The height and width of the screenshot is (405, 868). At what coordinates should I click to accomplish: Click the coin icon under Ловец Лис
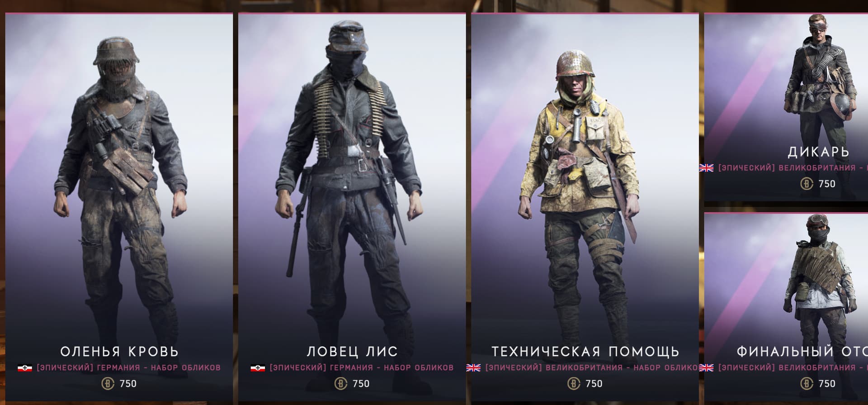pos(340,384)
